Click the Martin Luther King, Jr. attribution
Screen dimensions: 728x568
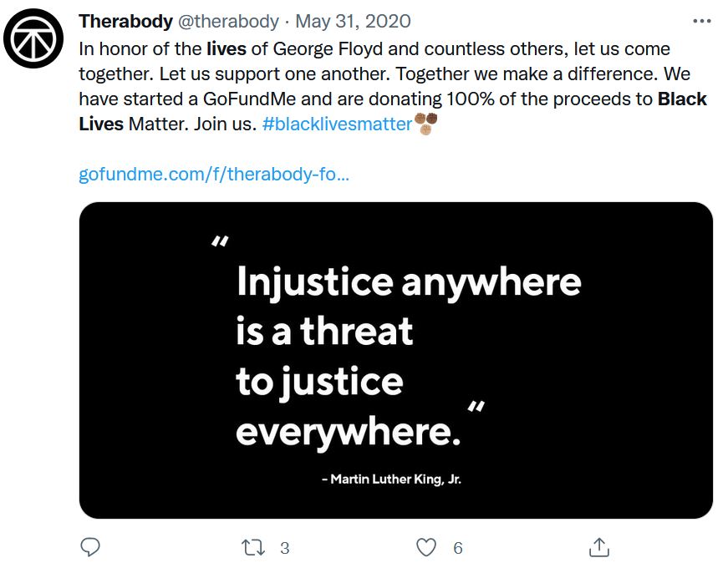click(x=392, y=479)
